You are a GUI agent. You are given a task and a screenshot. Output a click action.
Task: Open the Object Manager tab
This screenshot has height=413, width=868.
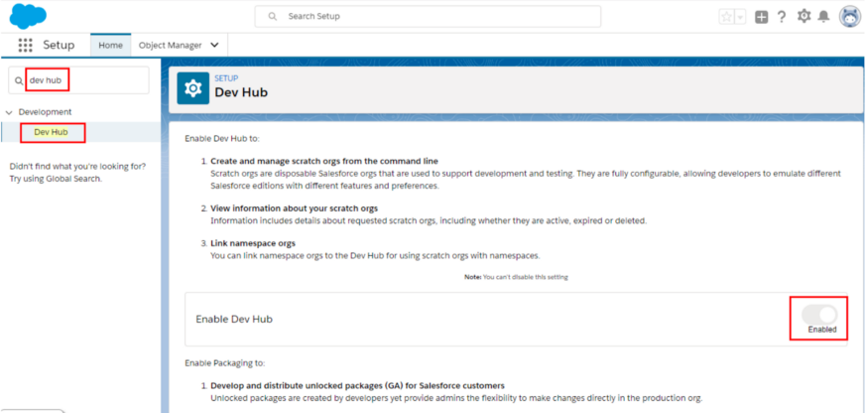(x=170, y=46)
